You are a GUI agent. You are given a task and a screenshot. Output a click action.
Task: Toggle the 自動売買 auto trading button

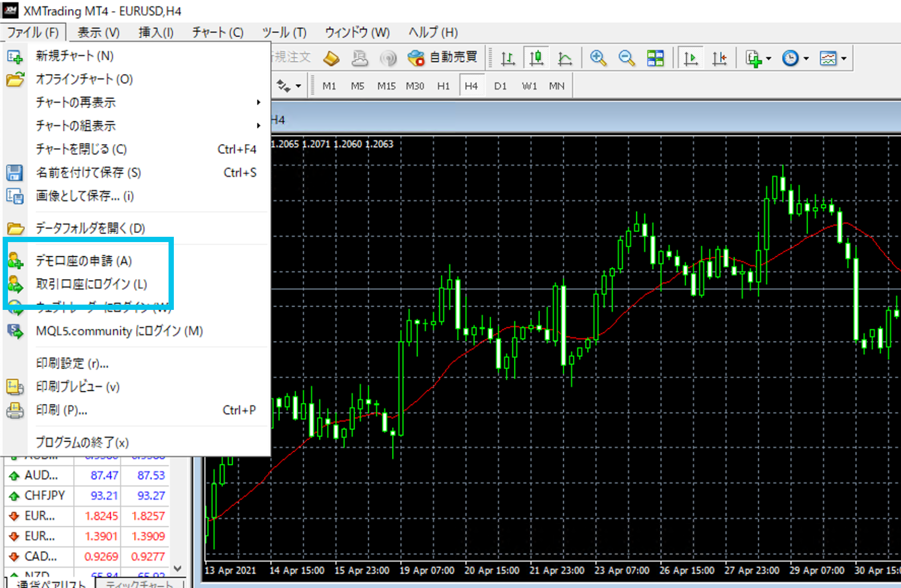pos(443,57)
